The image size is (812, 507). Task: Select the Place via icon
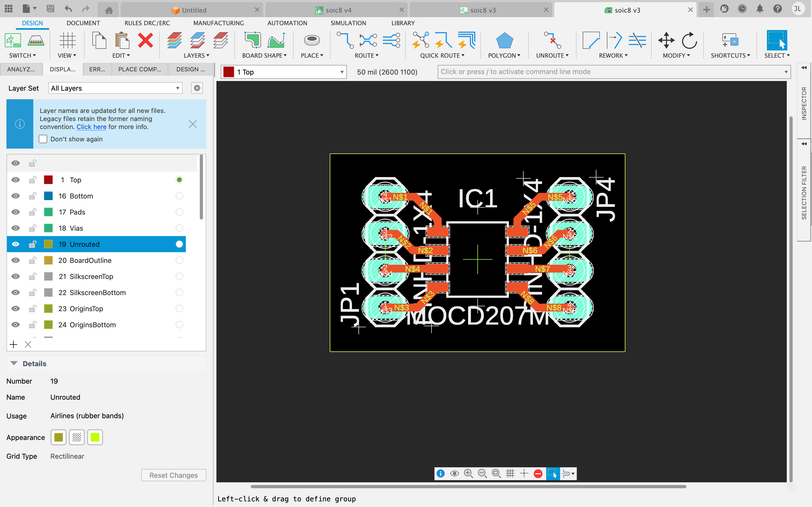[311, 41]
